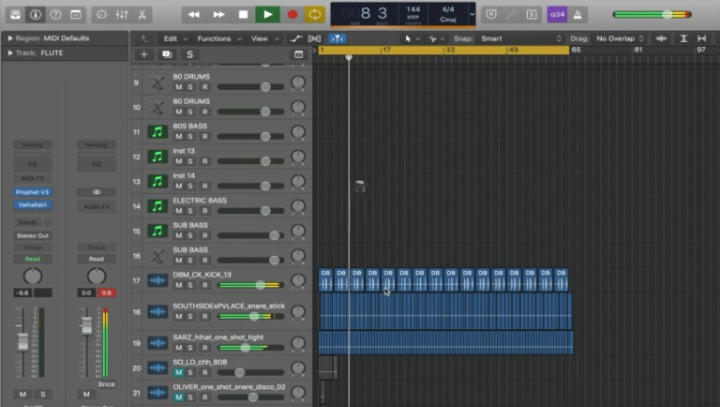Toggle the Solo S button in control bar
This screenshot has height=407, width=720.
pyautogui.click(x=531, y=15)
